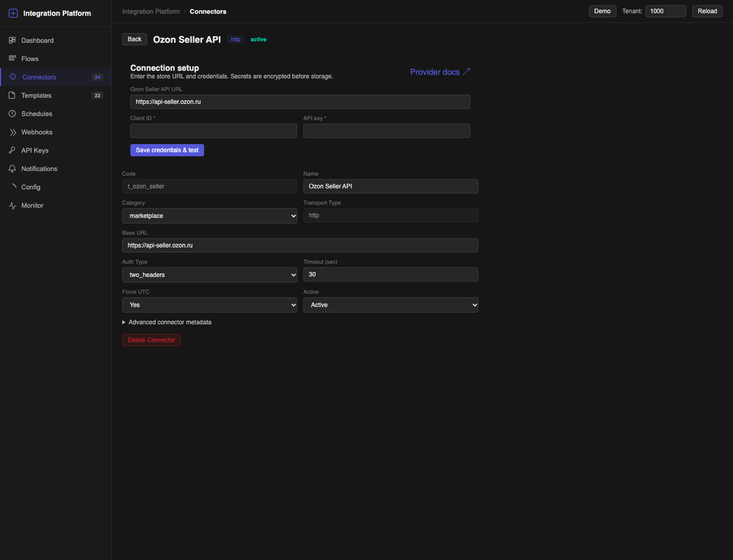Click the Code field t_ozon_seller
Viewport: 733px width, 560px height.
click(x=210, y=186)
